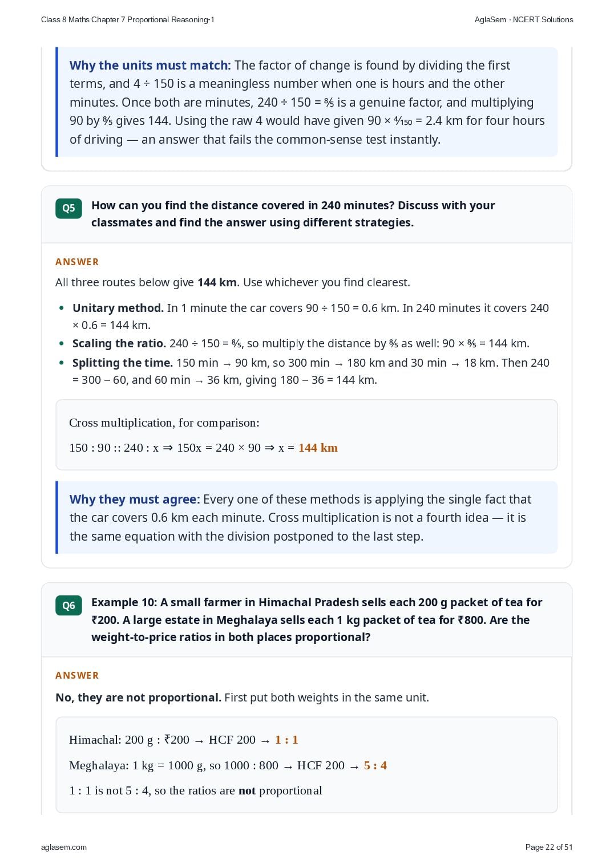
Task: Click the Q5 ANSWER label
Action: (77, 262)
